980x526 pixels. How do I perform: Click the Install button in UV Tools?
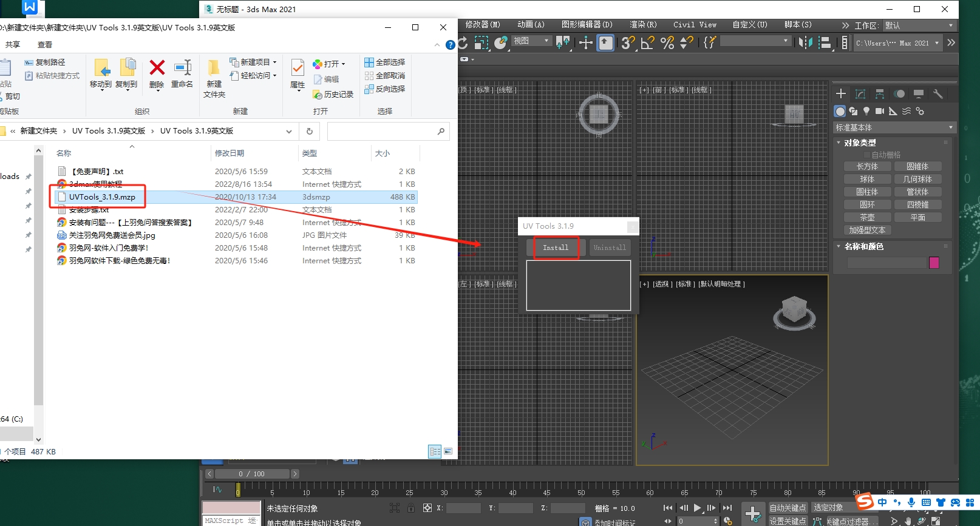[556, 248]
